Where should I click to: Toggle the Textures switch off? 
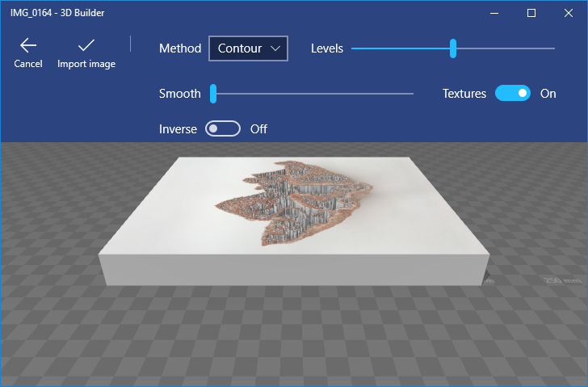coord(513,93)
